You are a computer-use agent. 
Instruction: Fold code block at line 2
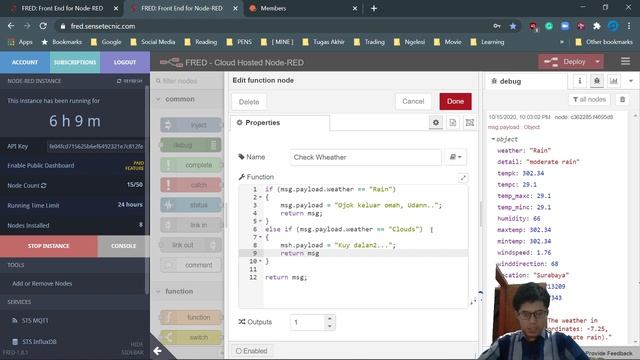tap(260, 198)
